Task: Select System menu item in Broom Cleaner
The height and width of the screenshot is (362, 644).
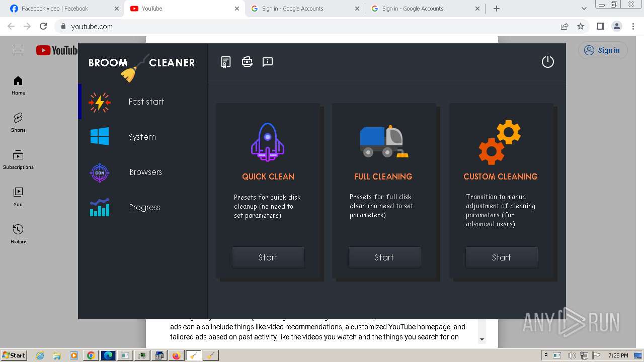Action: point(143,137)
